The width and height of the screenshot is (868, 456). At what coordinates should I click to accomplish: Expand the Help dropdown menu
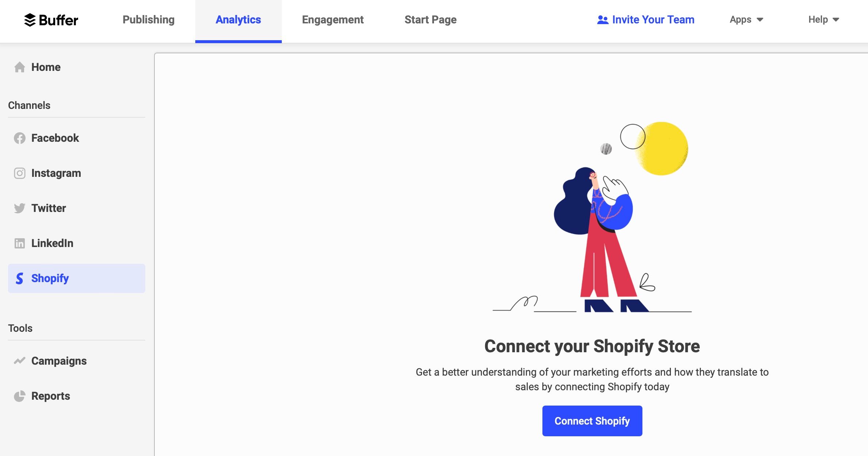(823, 19)
